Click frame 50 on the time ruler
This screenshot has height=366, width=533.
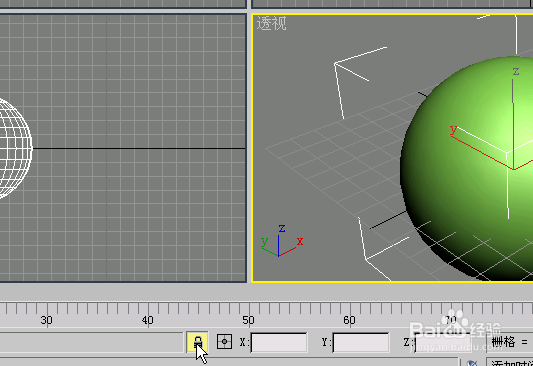coord(248,320)
